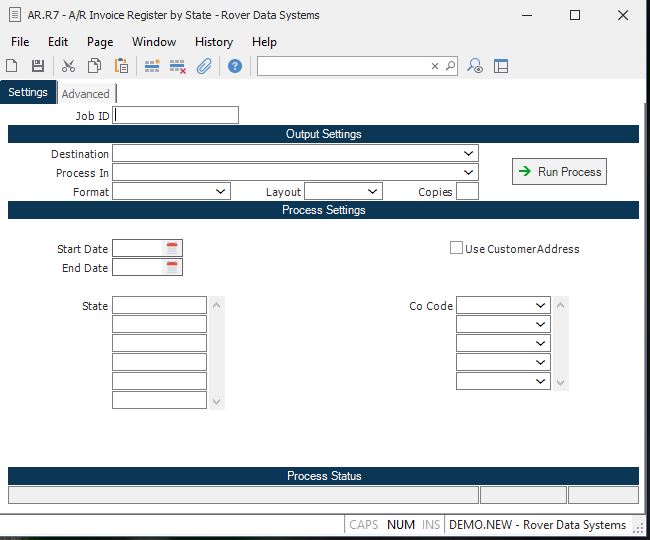Switch to the Advanced tab

(x=86, y=94)
